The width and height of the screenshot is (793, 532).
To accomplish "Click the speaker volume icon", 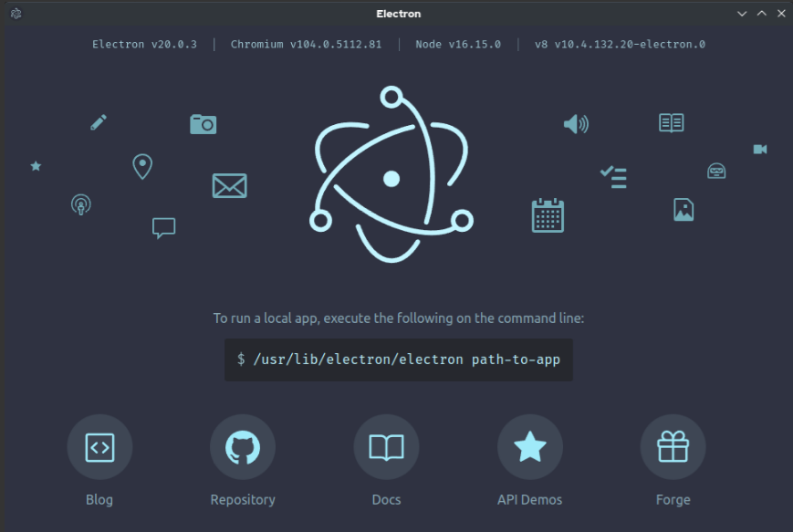I will (576, 124).
